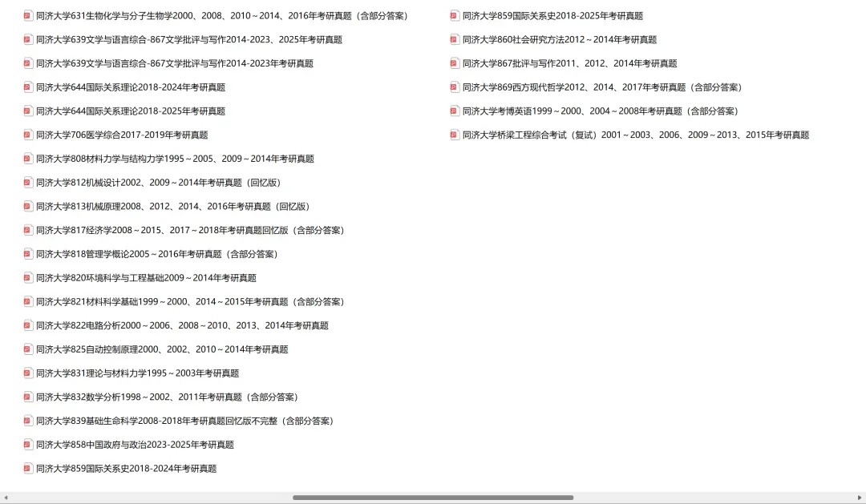Click PDF icon of 839基础生命科学 file
The image size is (866, 504).
point(28,421)
